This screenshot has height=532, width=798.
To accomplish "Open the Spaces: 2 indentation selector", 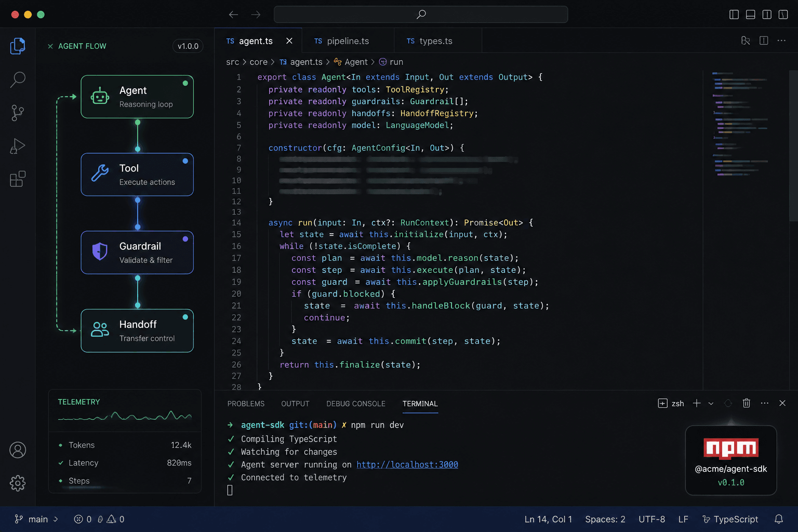I will (605, 520).
